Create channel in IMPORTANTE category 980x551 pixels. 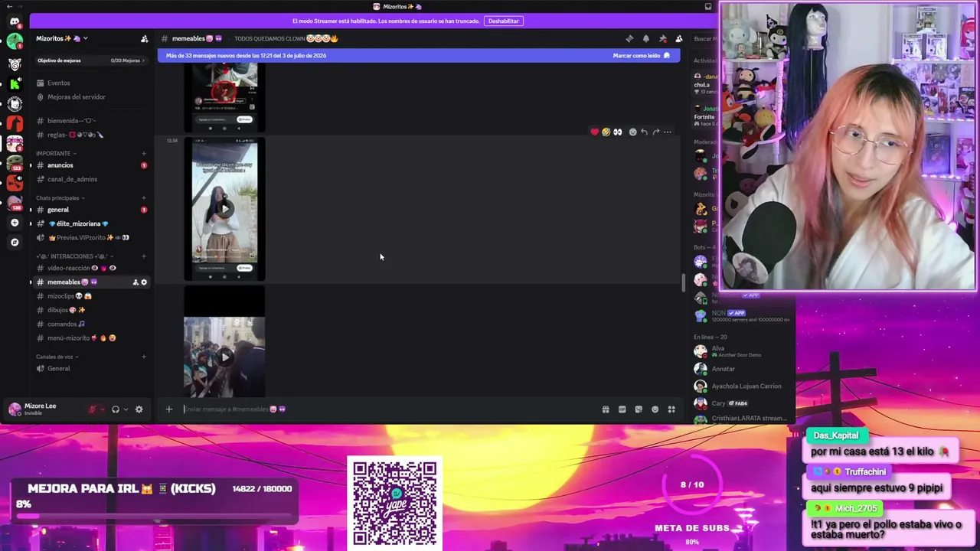(144, 153)
